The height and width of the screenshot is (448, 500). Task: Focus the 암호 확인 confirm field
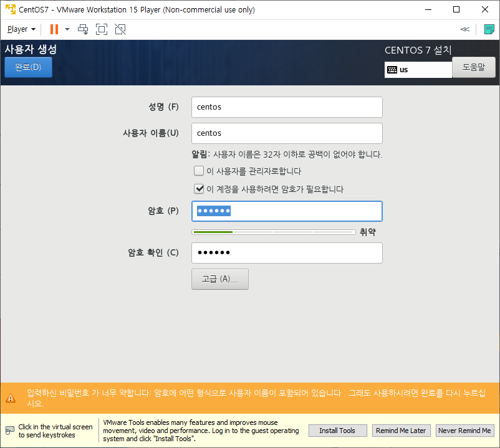(287, 253)
